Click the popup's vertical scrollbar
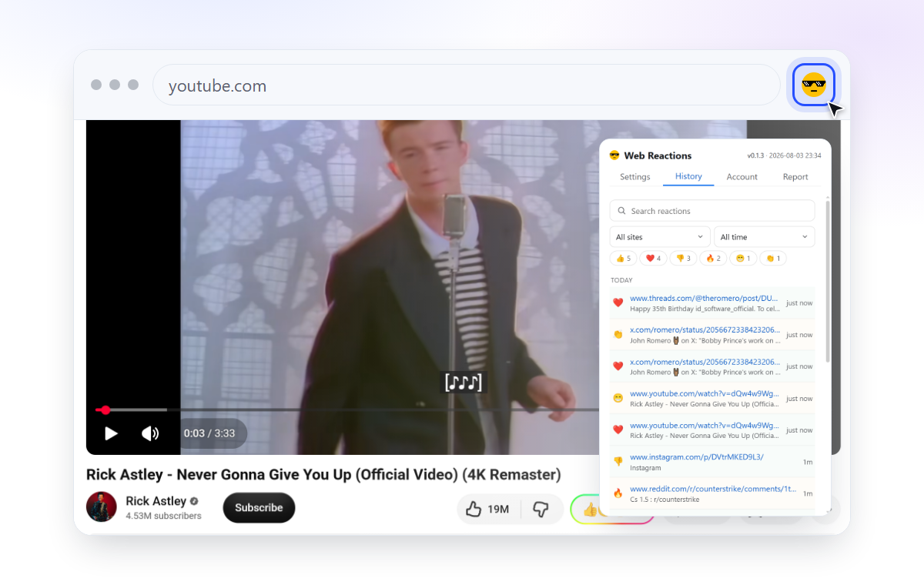924x585 pixels. tap(828, 281)
